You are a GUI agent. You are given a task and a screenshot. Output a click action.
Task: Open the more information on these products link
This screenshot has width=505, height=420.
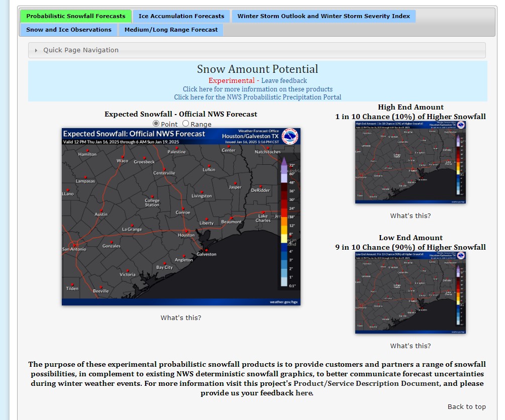(x=257, y=89)
